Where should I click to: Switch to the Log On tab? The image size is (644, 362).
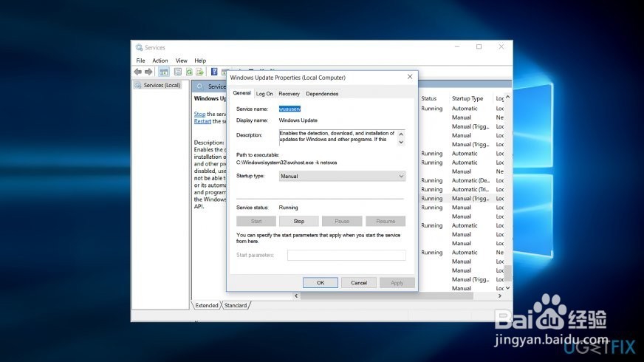[264, 94]
